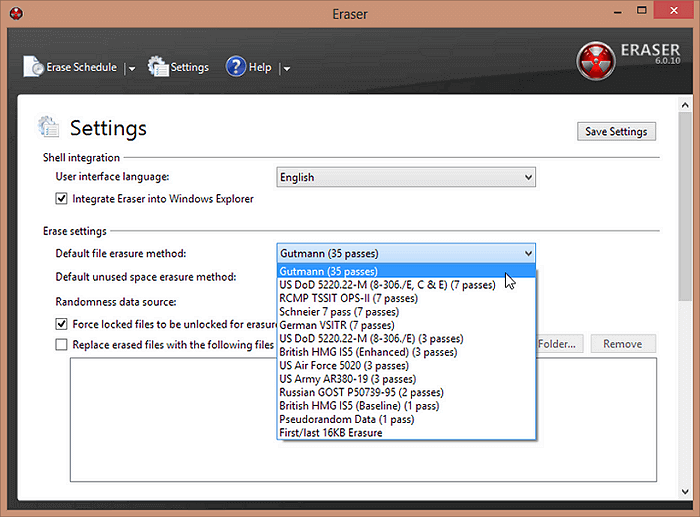Image resolution: width=700 pixels, height=517 pixels.
Task: Click the Eraser app icon in title bar
Action: (x=16, y=13)
